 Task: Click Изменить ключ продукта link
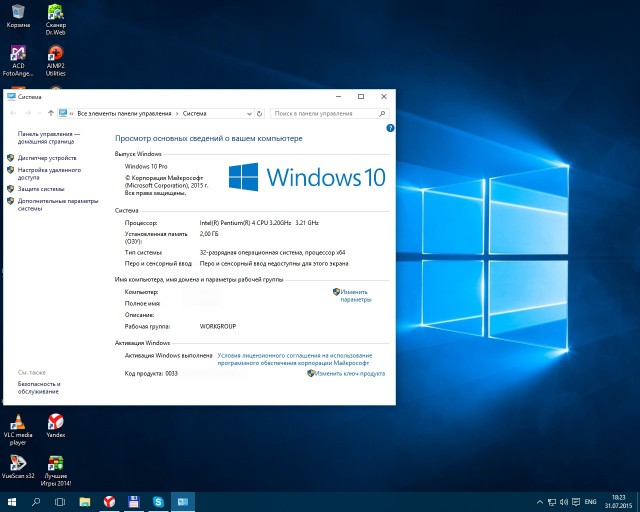pyautogui.click(x=350, y=373)
